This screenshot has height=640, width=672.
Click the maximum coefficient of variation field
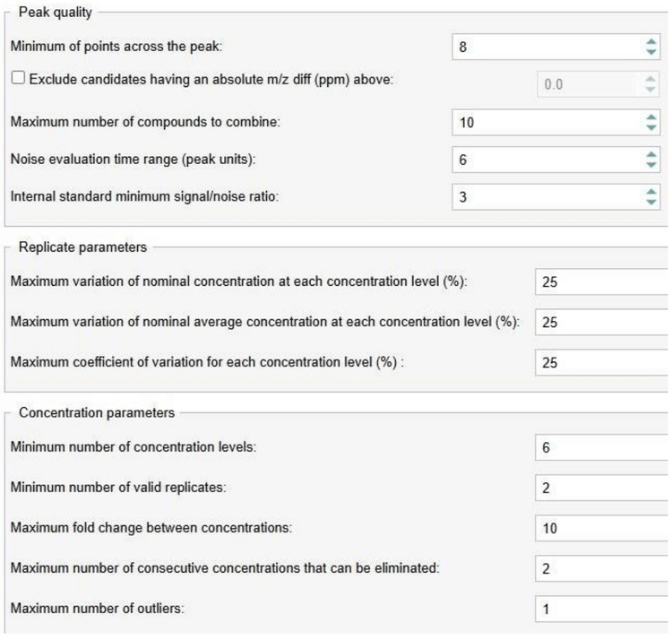pyautogui.click(x=602, y=363)
